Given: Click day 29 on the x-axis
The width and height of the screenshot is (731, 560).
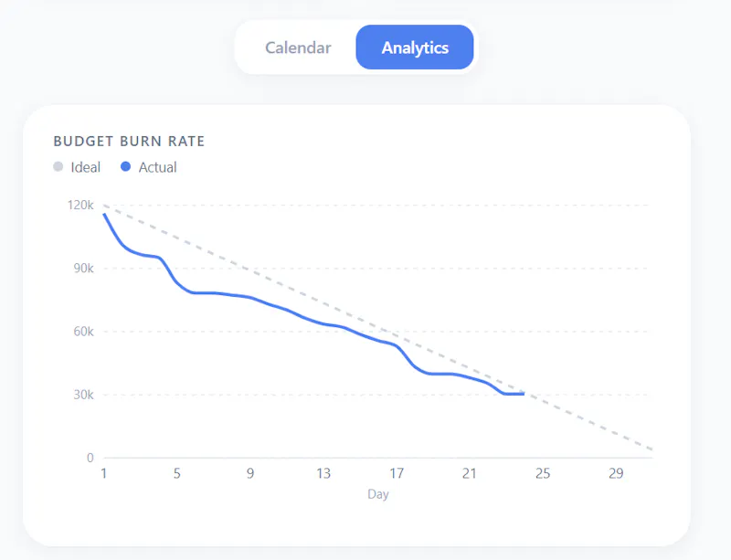Looking at the screenshot, I should pyautogui.click(x=616, y=474).
